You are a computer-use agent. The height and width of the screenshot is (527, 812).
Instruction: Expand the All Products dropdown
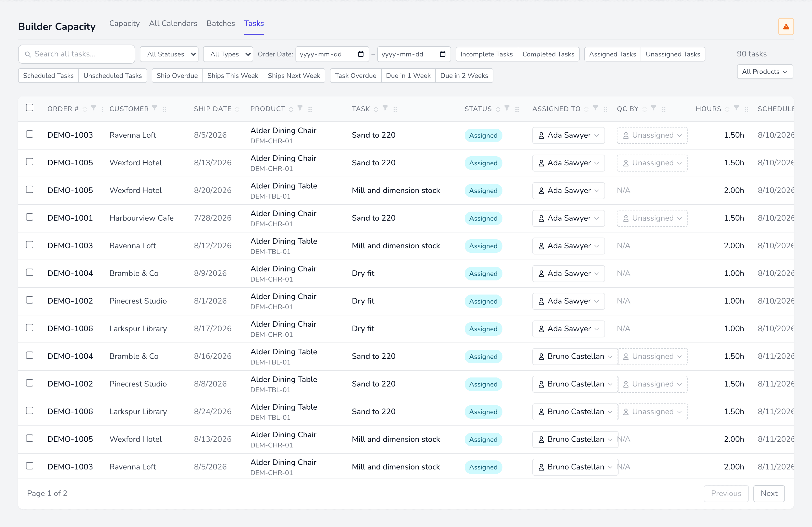(765, 72)
